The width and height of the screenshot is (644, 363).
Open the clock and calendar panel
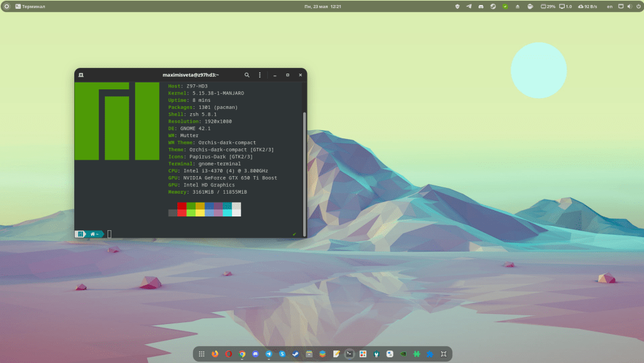pos(322,6)
